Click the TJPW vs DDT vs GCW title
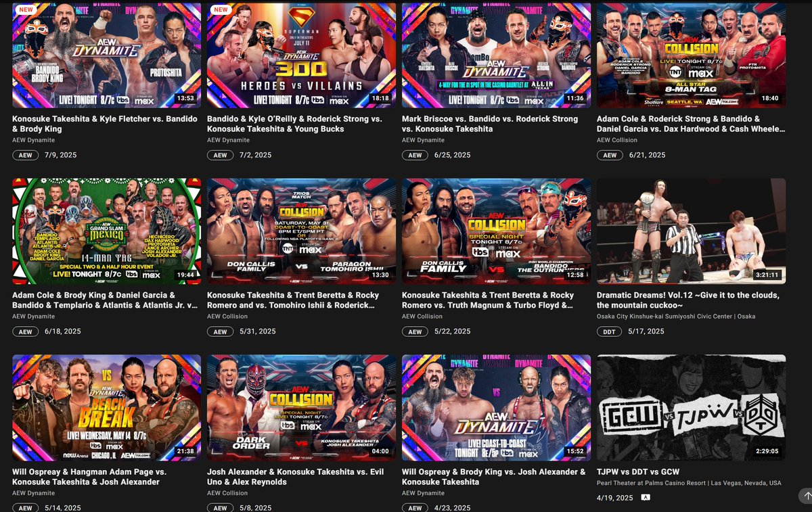The image size is (812, 512). 638,472
